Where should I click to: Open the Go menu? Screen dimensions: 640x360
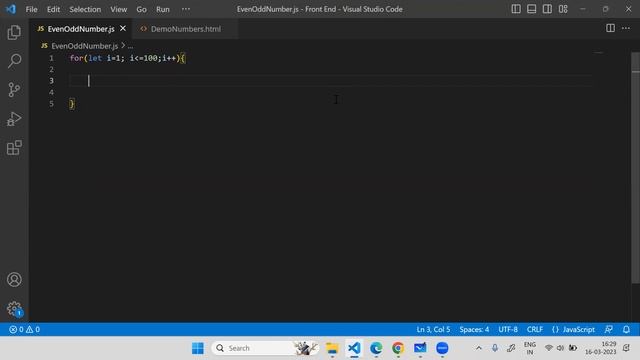141,9
